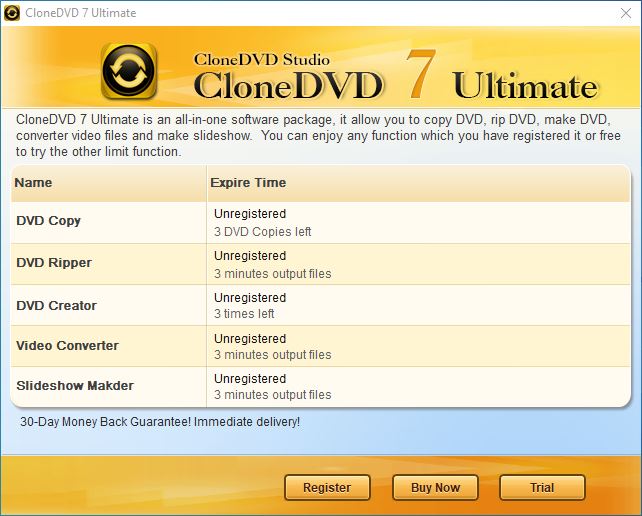Click '3 times left' under DVD Creator

tap(244, 314)
